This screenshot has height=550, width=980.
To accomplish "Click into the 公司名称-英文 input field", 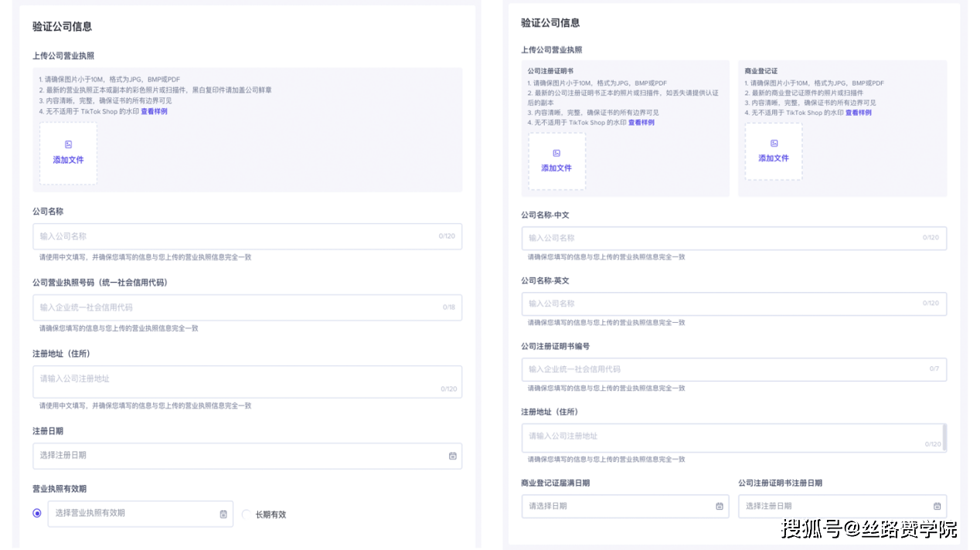I will 726,304.
